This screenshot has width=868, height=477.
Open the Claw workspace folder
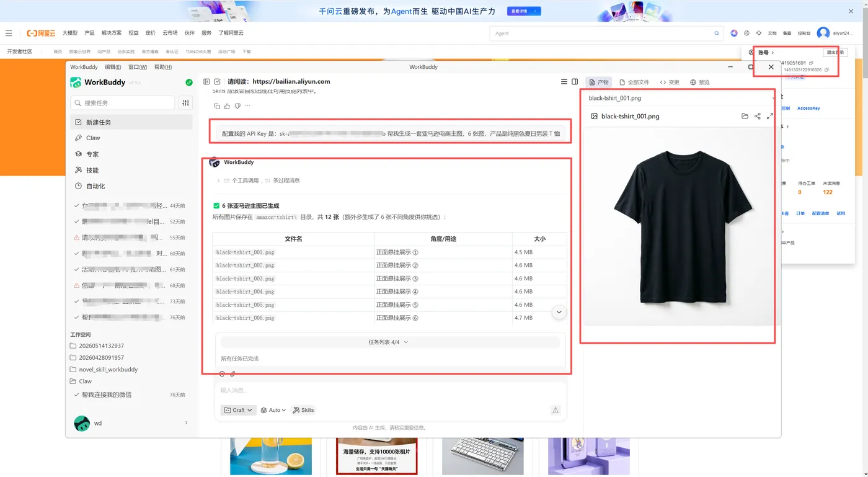[81, 381]
